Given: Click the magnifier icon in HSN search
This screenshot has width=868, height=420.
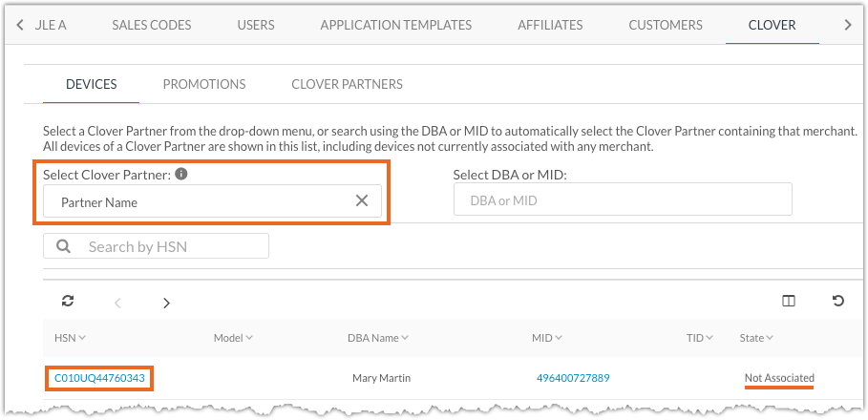Looking at the screenshot, I should 64,245.
